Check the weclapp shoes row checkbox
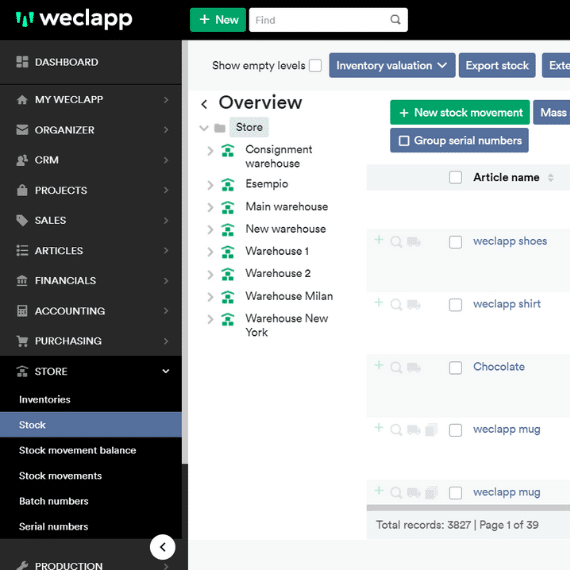This screenshot has width=570, height=570. click(x=455, y=242)
